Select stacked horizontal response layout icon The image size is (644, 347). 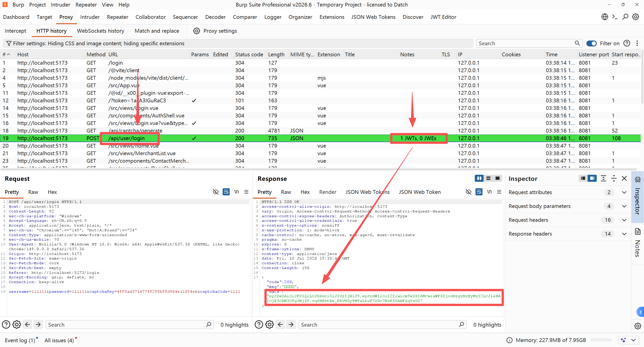coord(489,178)
